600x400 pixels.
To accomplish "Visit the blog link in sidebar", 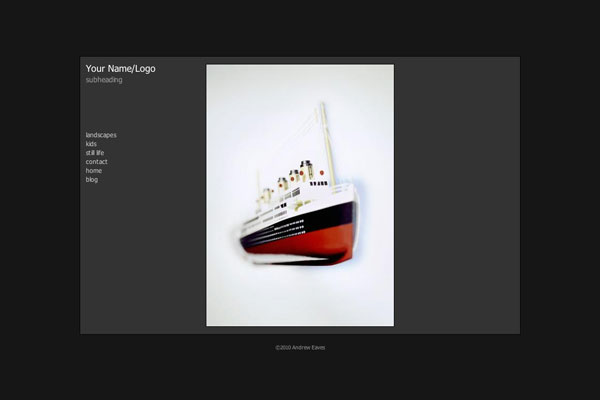I will (91, 180).
